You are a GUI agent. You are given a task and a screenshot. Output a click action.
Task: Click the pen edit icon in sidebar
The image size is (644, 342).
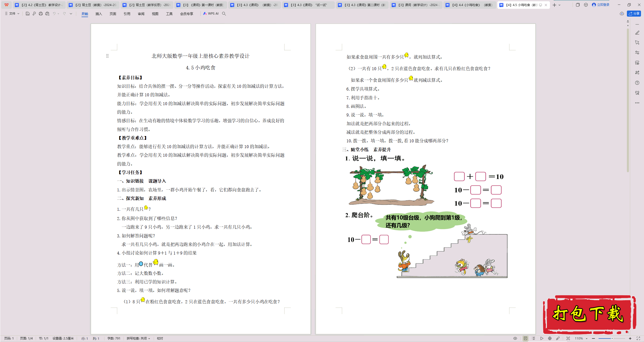[637, 33]
